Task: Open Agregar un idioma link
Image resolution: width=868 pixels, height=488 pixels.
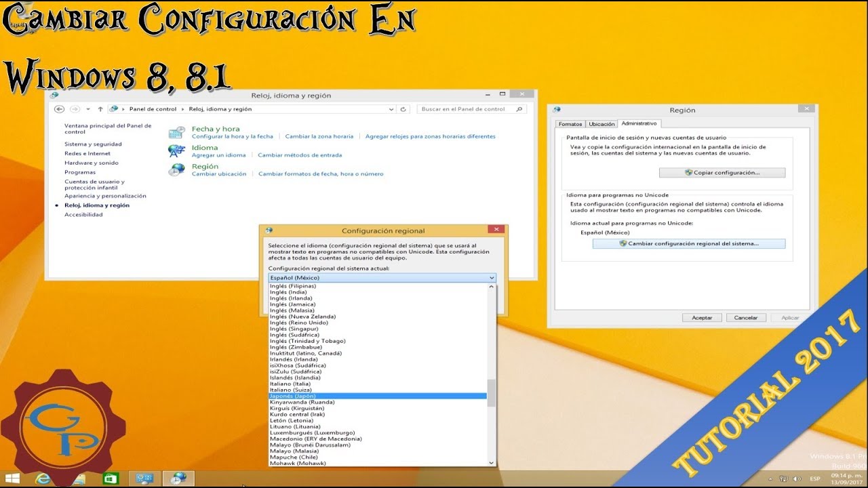Action: pyautogui.click(x=219, y=155)
